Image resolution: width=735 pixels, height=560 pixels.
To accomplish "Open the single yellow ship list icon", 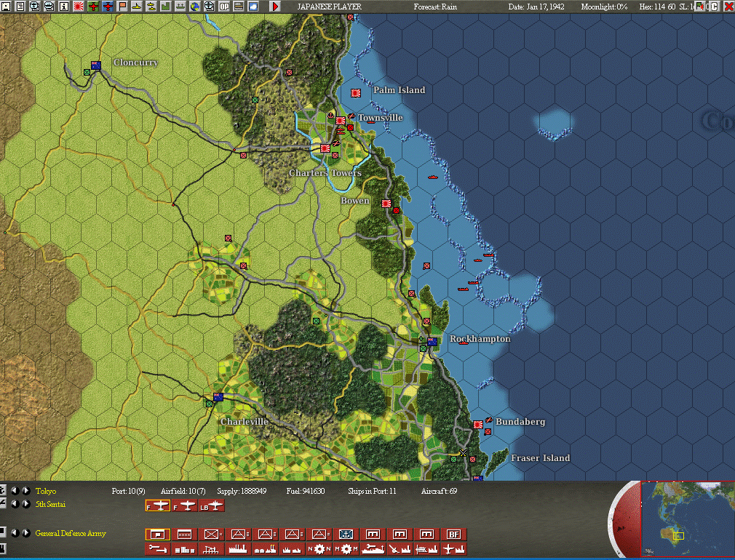I will (x=137, y=7).
